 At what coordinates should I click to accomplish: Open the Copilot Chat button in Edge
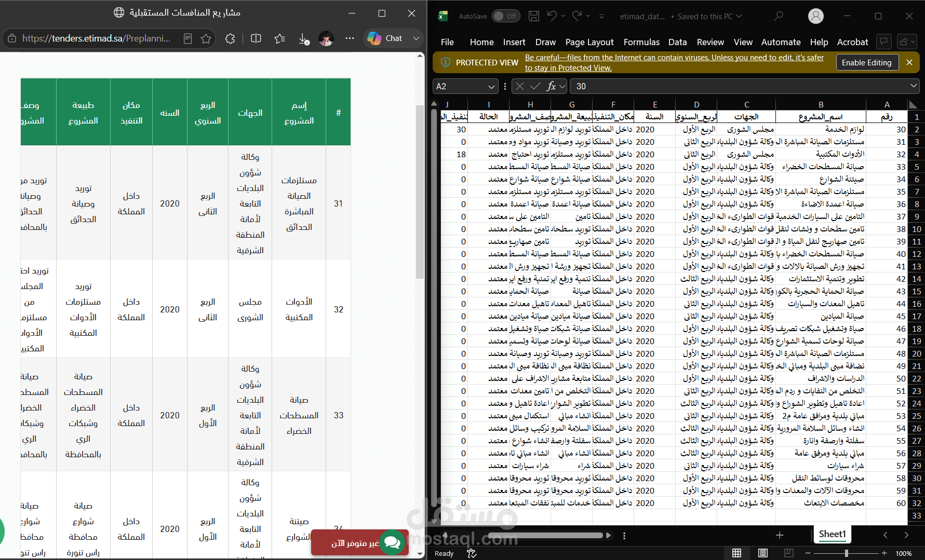(x=385, y=38)
